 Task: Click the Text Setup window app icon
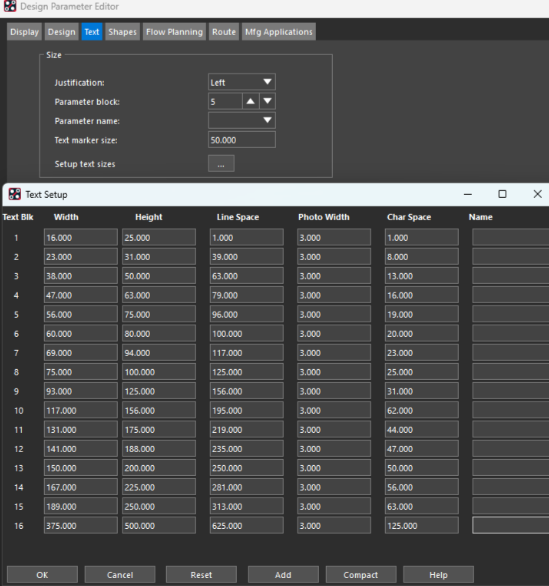[x=15, y=194]
